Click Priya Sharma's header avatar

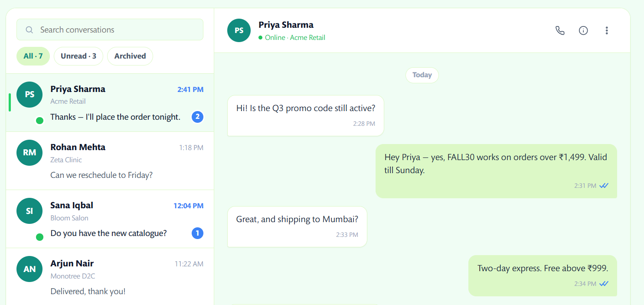pyautogui.click(x=239, y=30)
